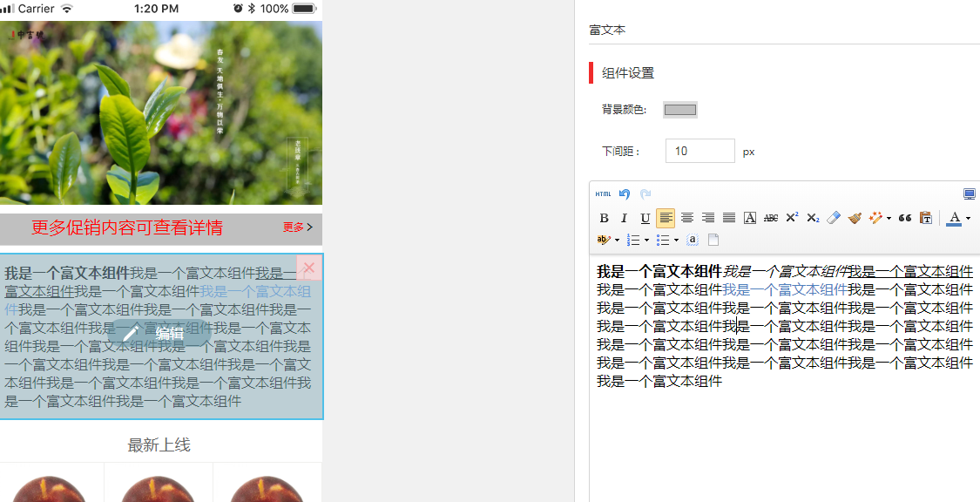The image size is (980, 502).
Task: Insert a blockquote
Action: tap(905, 218)
